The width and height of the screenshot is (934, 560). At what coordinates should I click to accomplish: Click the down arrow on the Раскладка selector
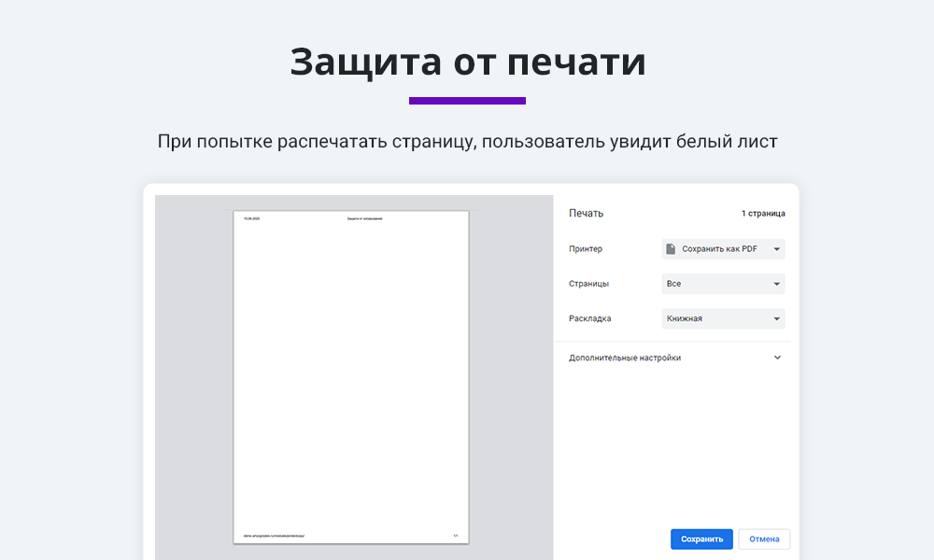point(775,318)
